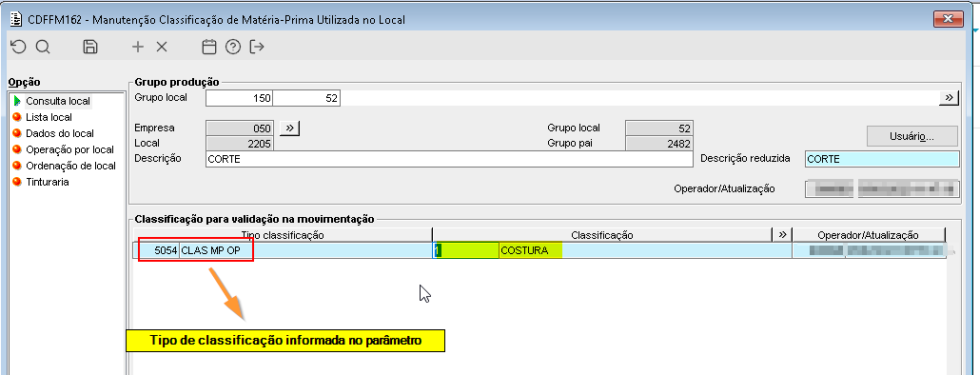
Task: Open Classificação column lookup arrows button
Action: click(x=781, y=235)
